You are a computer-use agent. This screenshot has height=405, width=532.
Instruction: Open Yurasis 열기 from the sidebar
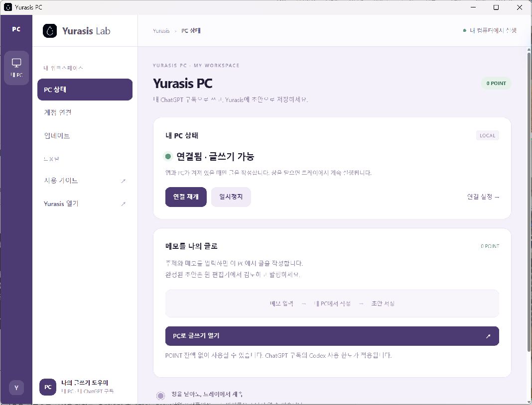point(85,203)
